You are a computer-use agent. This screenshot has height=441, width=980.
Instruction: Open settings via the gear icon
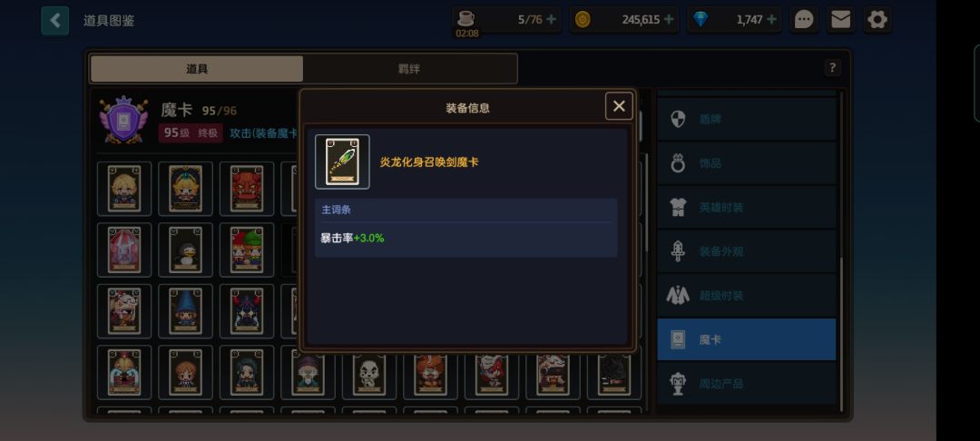pyautogui.click(x=877, y=20)
